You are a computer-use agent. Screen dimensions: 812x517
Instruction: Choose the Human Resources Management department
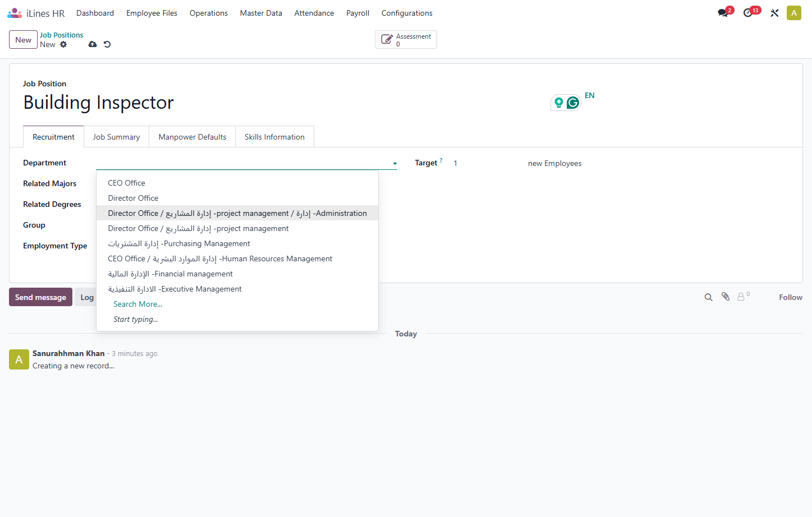click(x=237, y=258)
